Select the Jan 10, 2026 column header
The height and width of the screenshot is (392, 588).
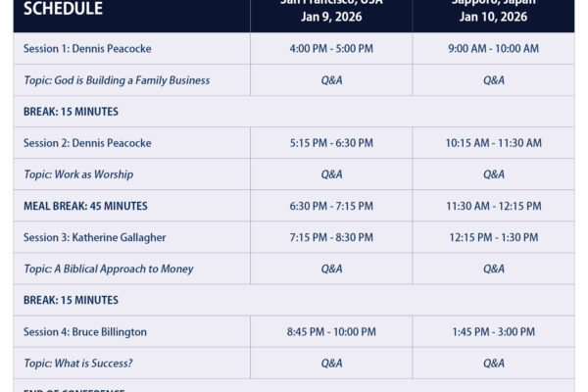pyautogui.click(x=493, y=17)
